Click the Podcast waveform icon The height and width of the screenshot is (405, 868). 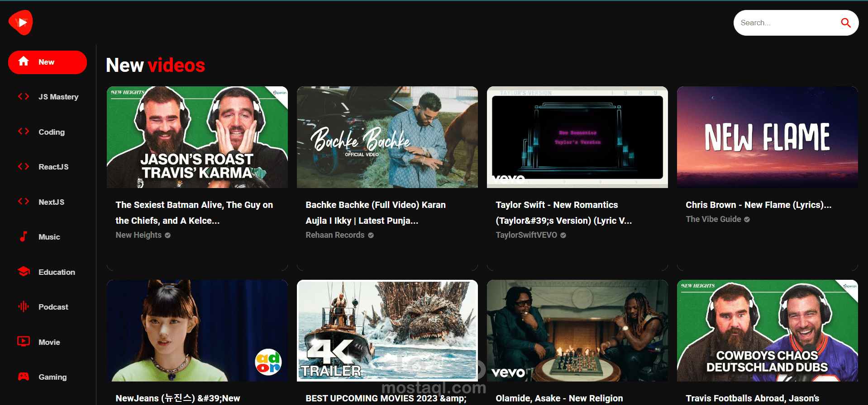point(24,306)
